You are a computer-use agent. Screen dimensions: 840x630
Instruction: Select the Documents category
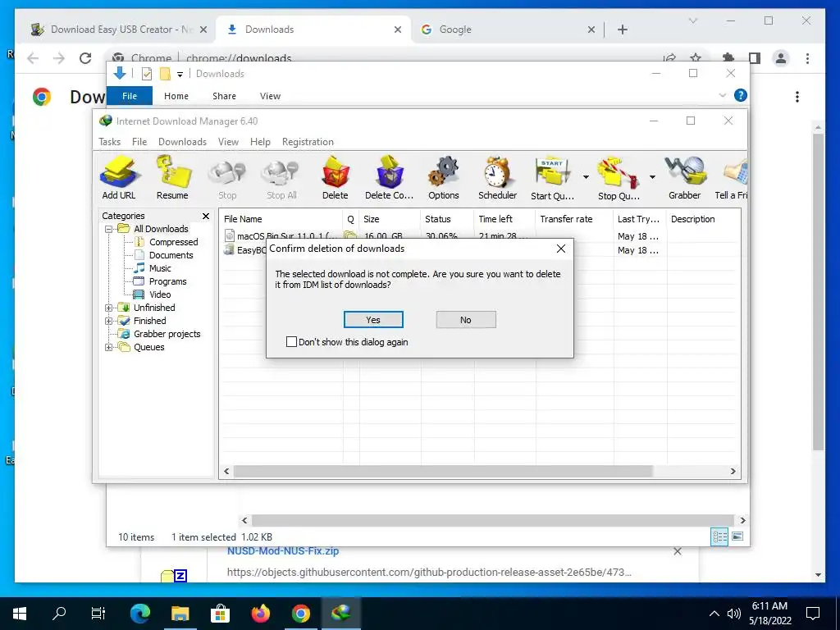(171, 255)
